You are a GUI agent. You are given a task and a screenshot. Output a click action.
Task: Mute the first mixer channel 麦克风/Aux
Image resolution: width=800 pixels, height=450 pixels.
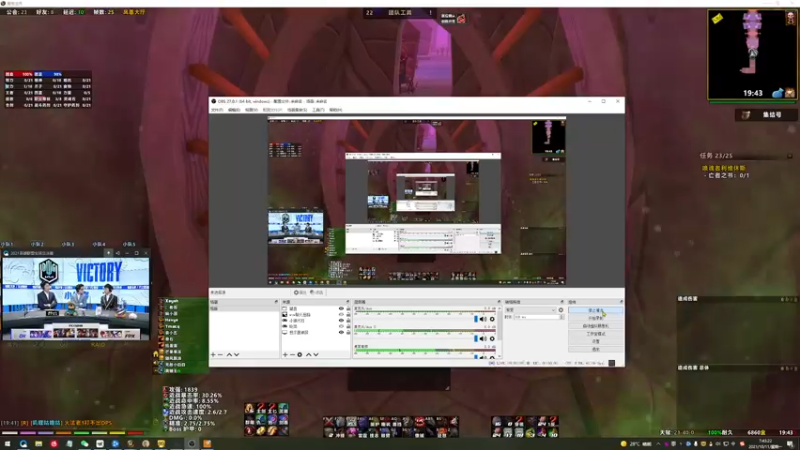click(483, 319)
